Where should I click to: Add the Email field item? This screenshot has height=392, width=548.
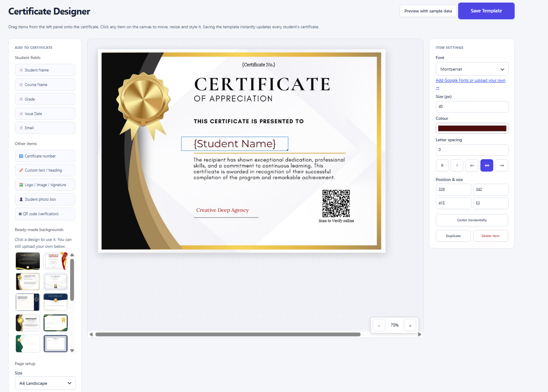(45, 128)
